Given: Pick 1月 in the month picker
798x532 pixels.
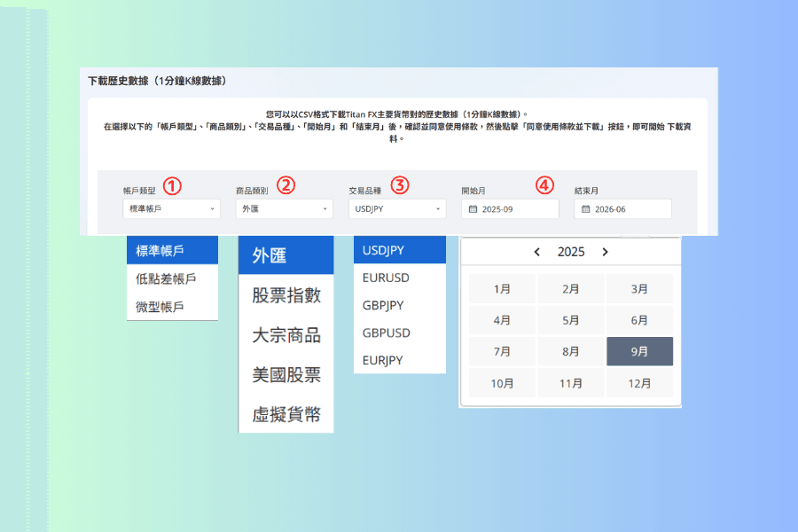Looking at the screenshot, I should (502, 289).
